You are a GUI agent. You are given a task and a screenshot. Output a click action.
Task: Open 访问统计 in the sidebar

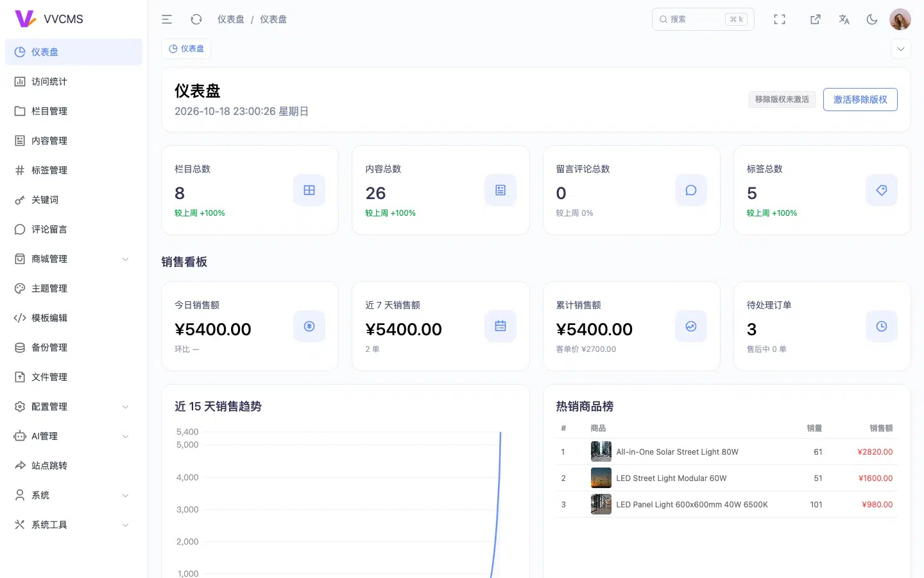[x=74, y=82]
